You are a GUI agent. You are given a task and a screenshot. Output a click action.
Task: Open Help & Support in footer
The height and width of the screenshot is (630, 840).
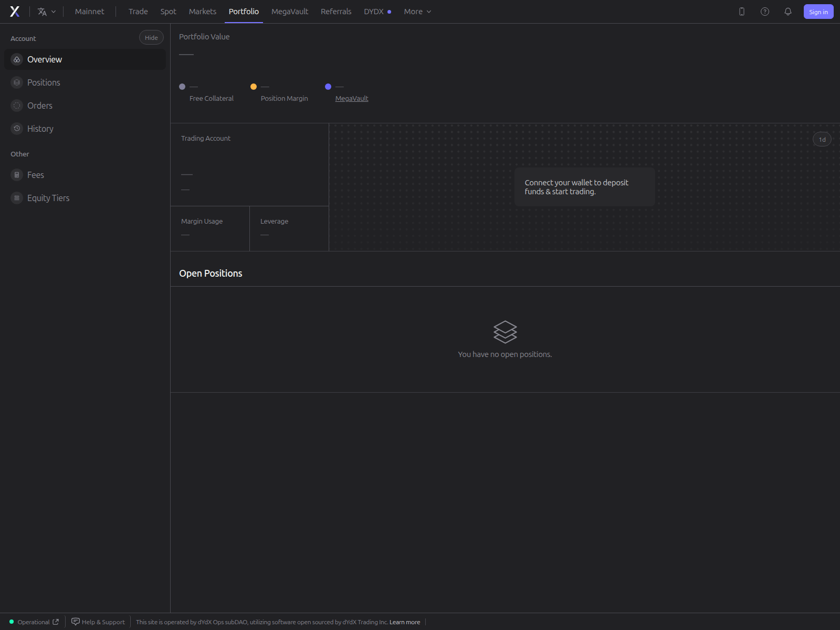coord(98,622)
